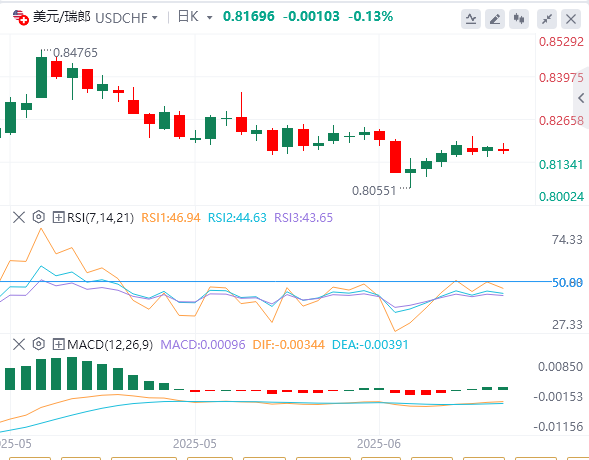The image size is (589, 460).
Task: Click the MACD(12,26,9) indicator label
Action: pos(110,344)
